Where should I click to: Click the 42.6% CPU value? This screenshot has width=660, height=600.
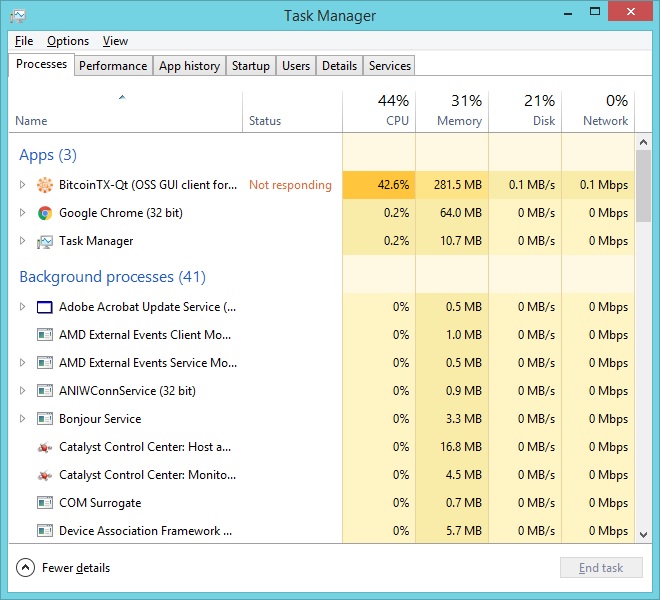point(393,185)
